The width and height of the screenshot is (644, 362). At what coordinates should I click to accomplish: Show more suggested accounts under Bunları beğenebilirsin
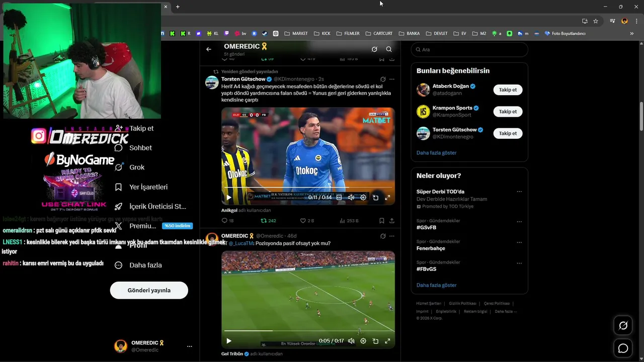436,153
